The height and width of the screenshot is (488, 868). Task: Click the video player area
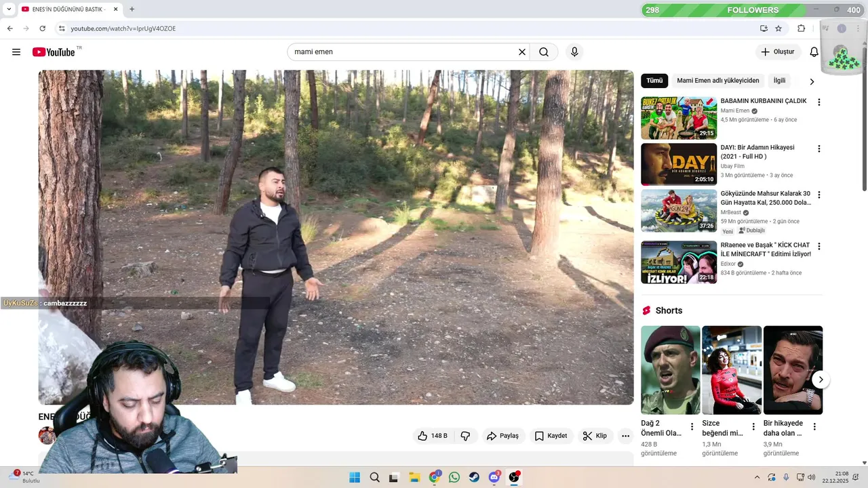(336, 237)
